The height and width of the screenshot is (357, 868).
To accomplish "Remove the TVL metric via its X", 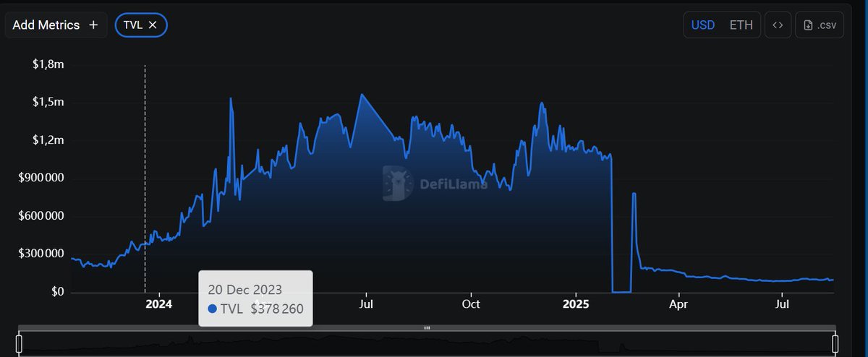I will pyautogui.click(x=153, y=25).
